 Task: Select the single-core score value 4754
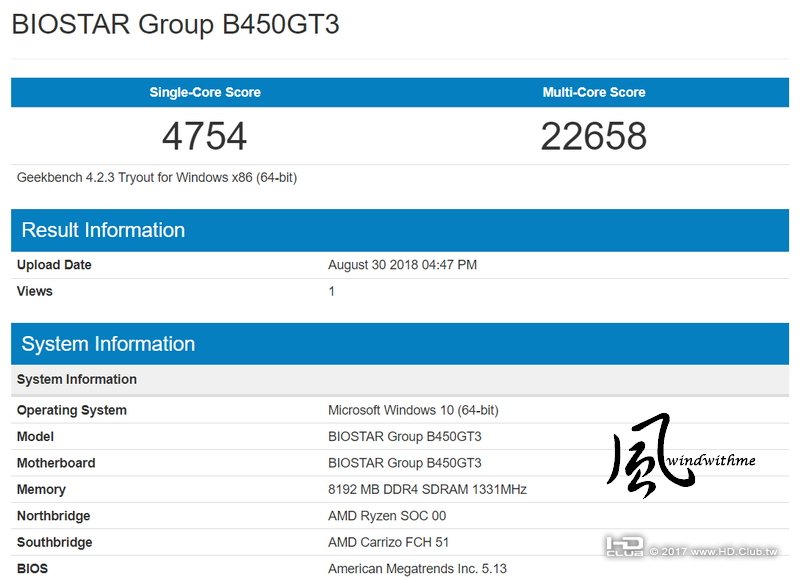[x=204, y=136]
